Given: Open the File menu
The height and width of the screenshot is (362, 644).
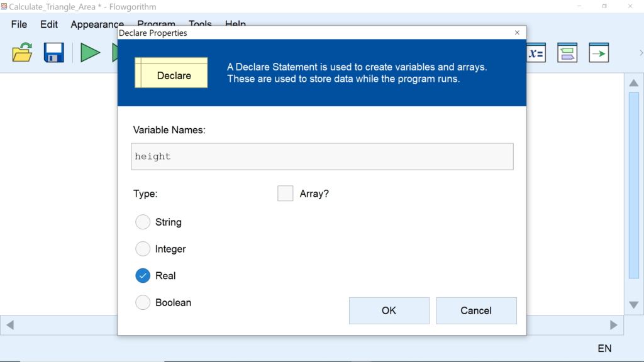Looking at the screenshot, I should (18, 25).
